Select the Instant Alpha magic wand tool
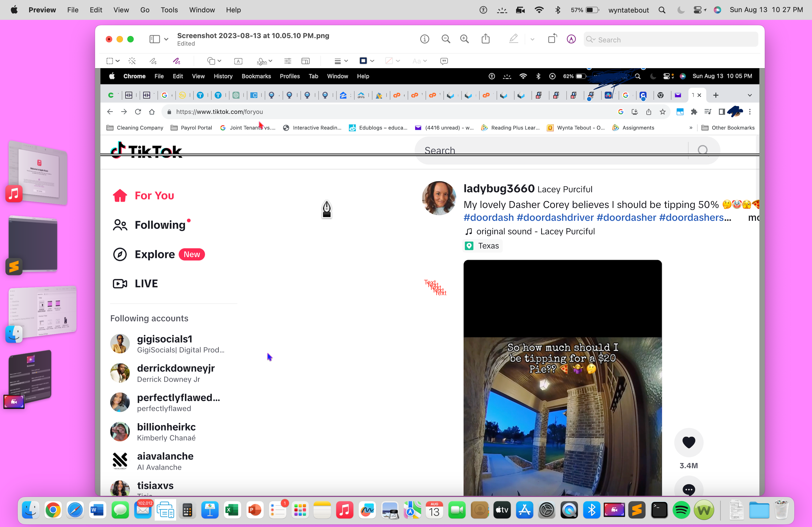This screenshot has width=812, height=527. (132, 61)
